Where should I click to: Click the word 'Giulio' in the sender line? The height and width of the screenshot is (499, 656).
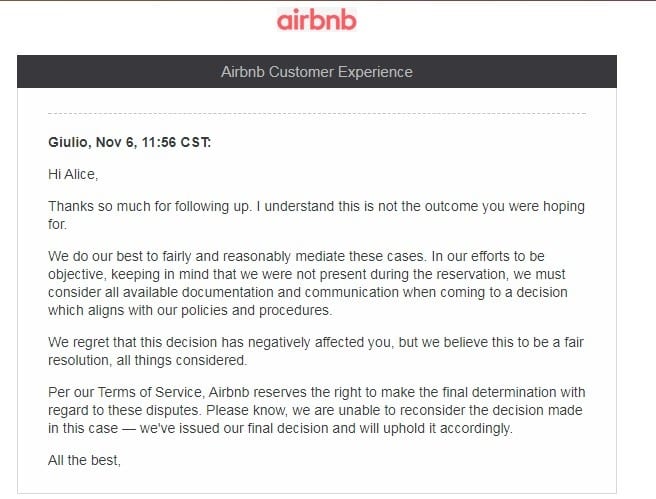(69, 142)
